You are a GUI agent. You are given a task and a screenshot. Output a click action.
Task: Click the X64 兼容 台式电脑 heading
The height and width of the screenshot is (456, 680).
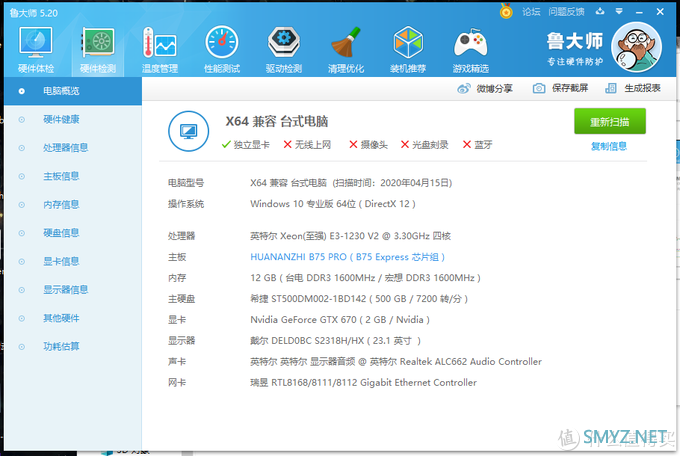coord(277,121)
